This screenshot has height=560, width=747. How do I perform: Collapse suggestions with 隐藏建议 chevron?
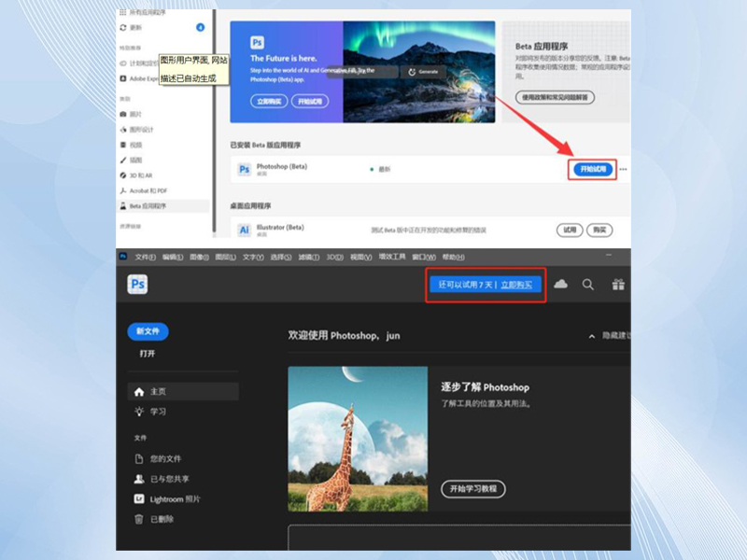pyautogui.click(x=590, y=336)
